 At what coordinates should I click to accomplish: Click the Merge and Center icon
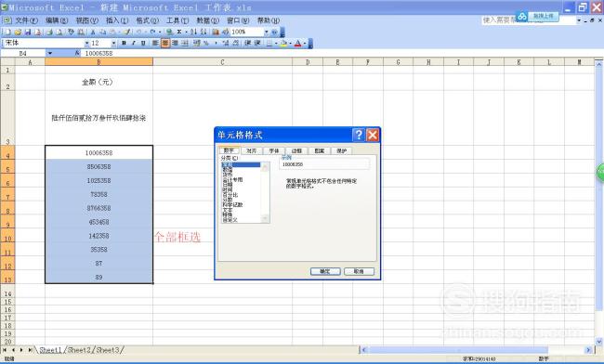click(185, 43)
